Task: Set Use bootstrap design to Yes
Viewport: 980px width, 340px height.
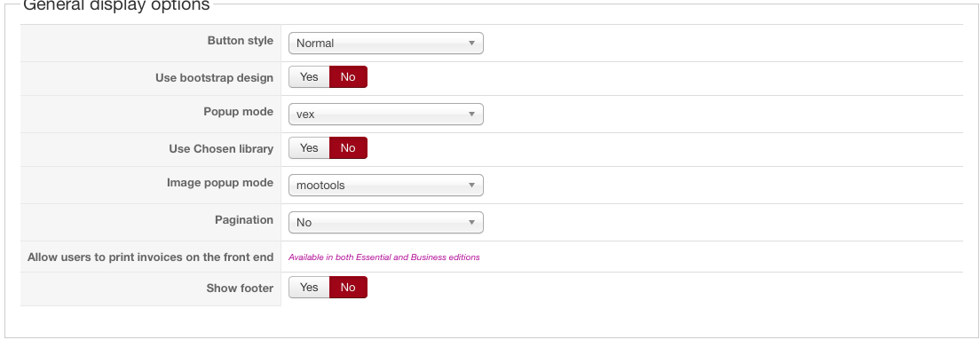Action: pyautogui.click(x=309, y=77)
